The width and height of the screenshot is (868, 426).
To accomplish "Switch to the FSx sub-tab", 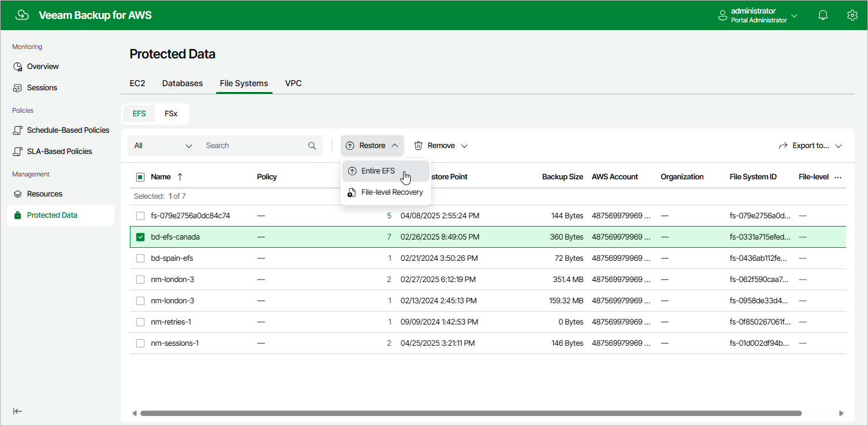I will (171, 114).
